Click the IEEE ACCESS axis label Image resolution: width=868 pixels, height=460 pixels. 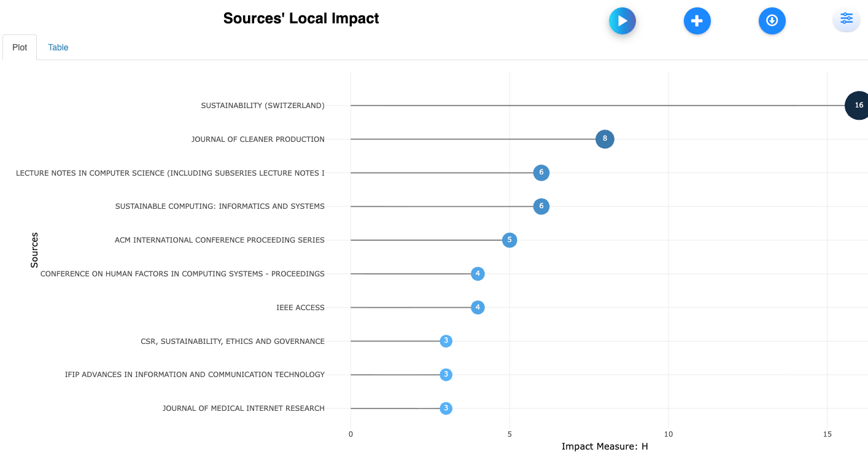[300, 308]
